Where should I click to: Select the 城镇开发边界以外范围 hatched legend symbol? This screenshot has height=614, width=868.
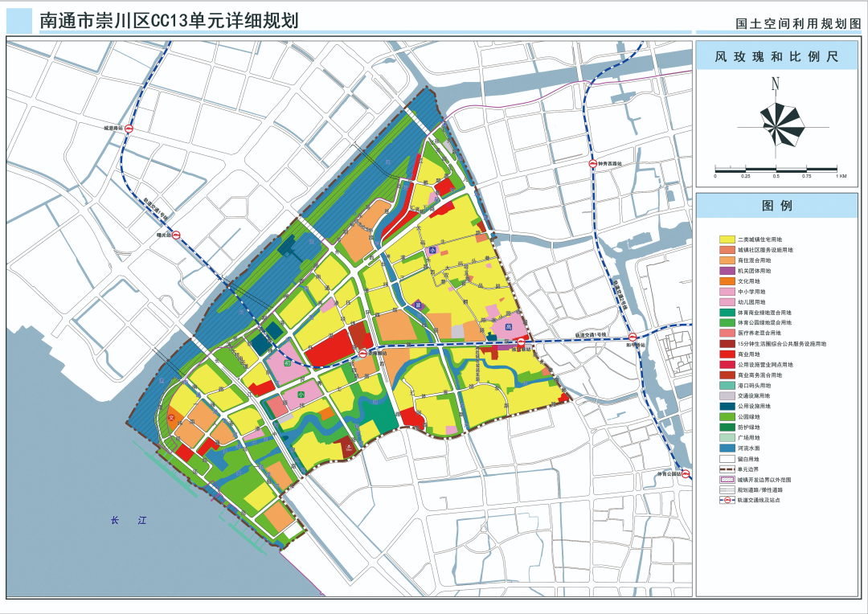tap(727, 479)
